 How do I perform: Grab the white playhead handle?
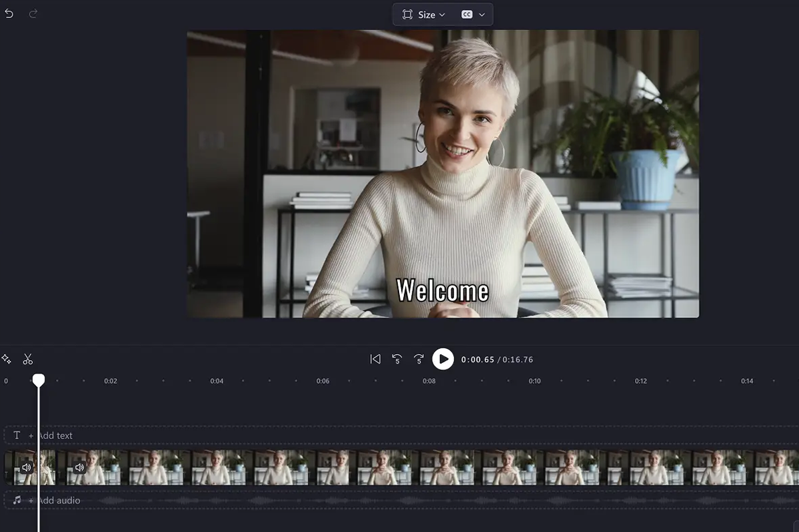(39, 380)
